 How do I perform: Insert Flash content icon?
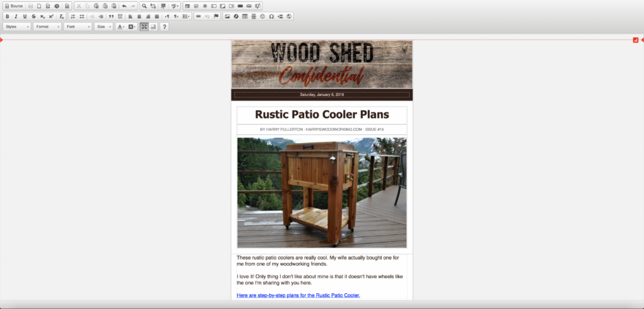[236, 16]
